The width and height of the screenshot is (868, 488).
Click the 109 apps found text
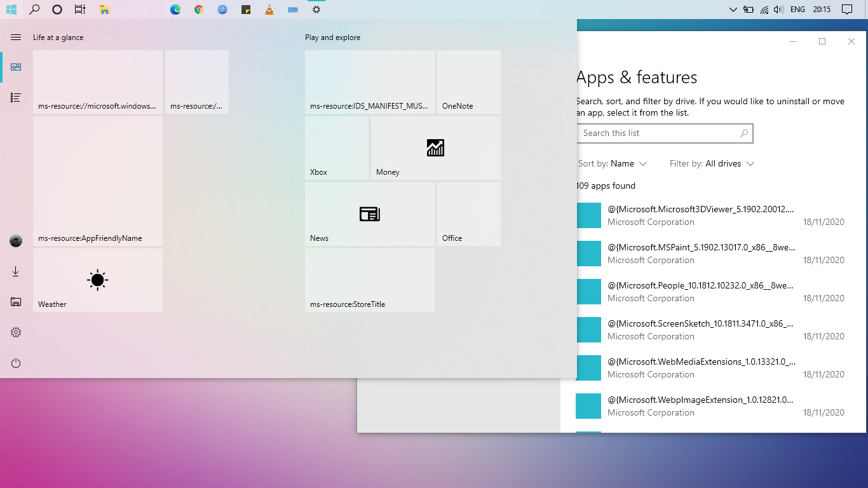point(606,186)
